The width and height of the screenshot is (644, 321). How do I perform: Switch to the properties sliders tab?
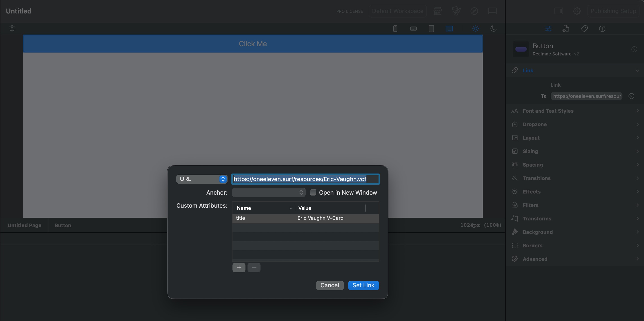tap(548, 29)
